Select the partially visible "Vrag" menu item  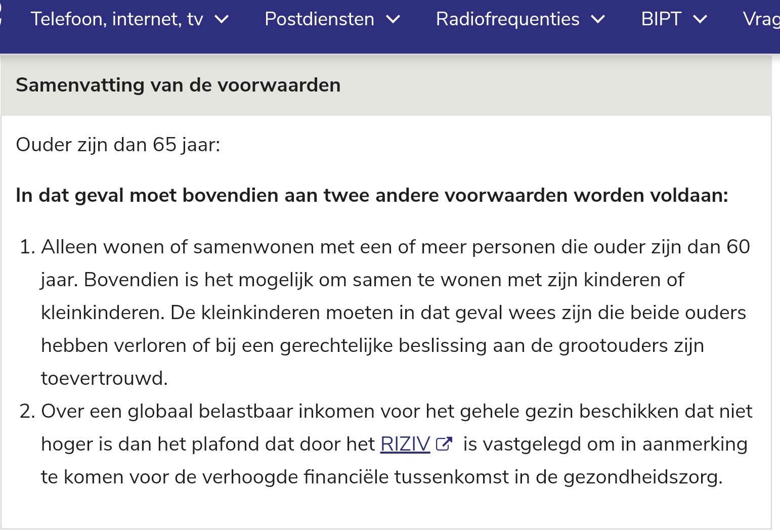pos(761,19)
